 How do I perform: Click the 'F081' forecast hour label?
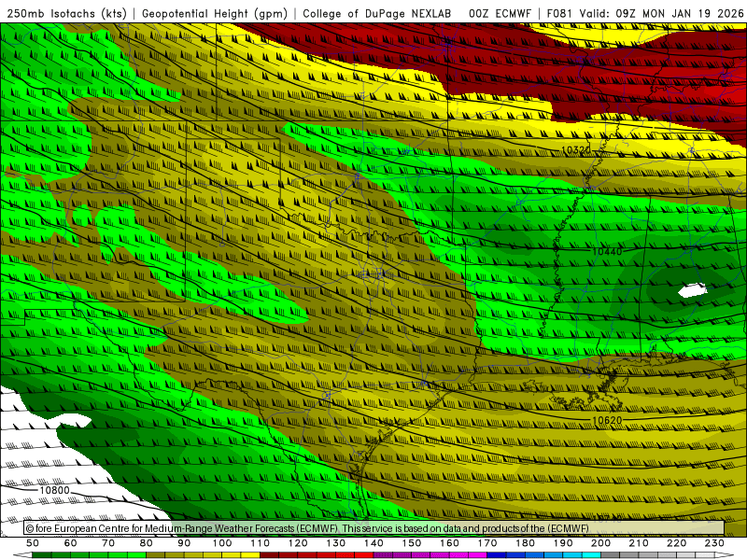point(559,13)
